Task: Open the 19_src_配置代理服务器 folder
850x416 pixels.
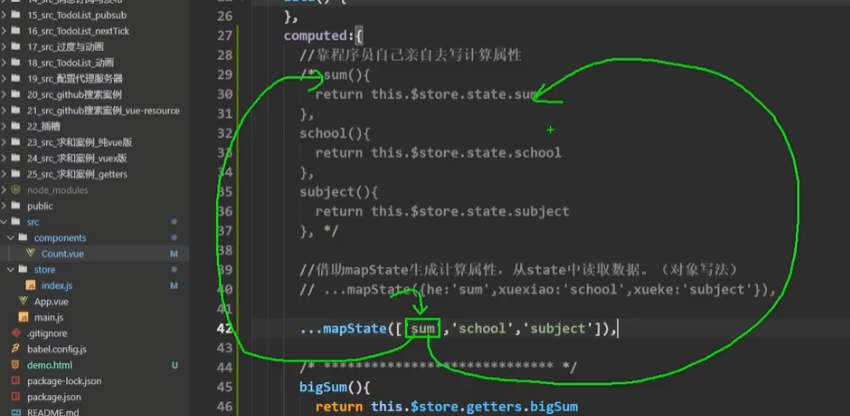Action: coord(74,79)
